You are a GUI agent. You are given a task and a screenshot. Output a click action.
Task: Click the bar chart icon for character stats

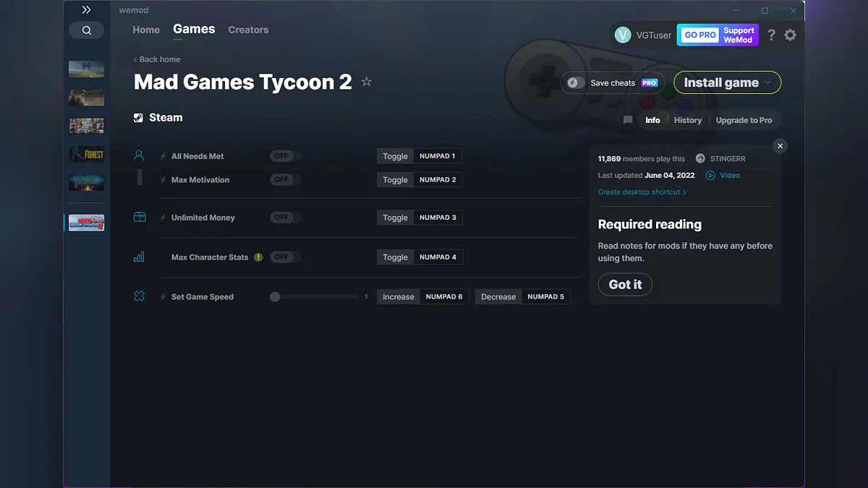coord(139,256)
